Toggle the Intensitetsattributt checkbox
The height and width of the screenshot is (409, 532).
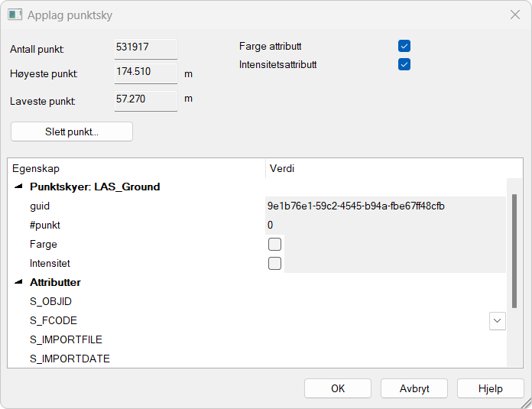[x=404, y=65]
